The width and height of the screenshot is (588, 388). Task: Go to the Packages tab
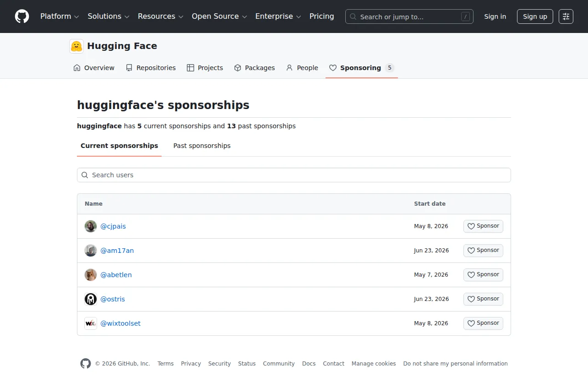tap(255, 68)
